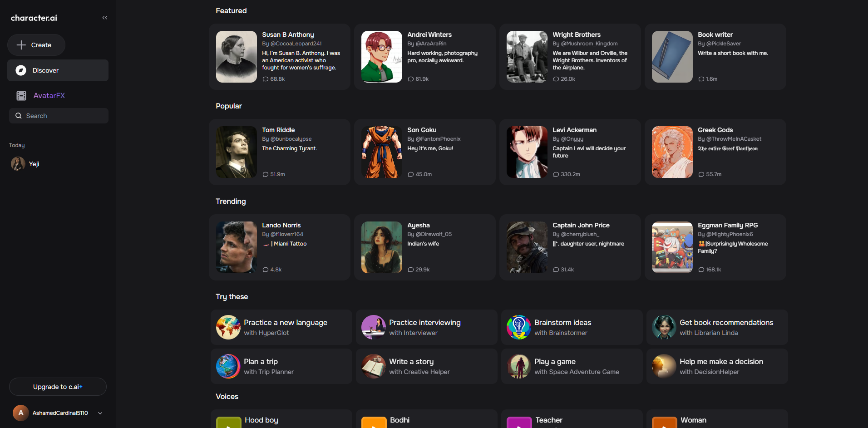Screen dimensions: 868x428
Task: Click the Brainstormer lightbulb icon
Action: (x=519, y=327)
